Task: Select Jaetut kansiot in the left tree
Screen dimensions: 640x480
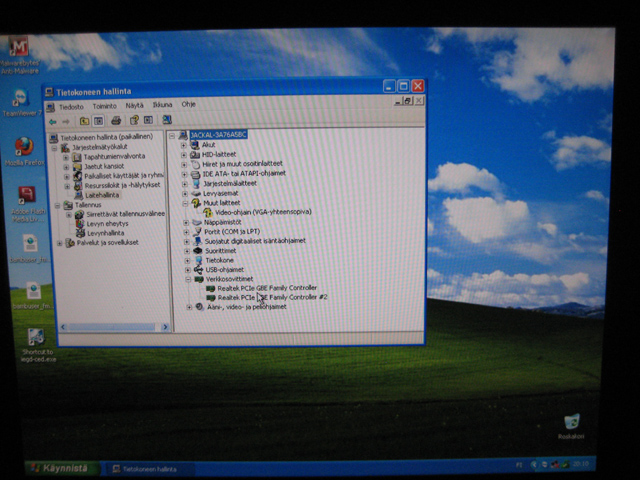Action: pyautogui.click(x=104, y=167)
